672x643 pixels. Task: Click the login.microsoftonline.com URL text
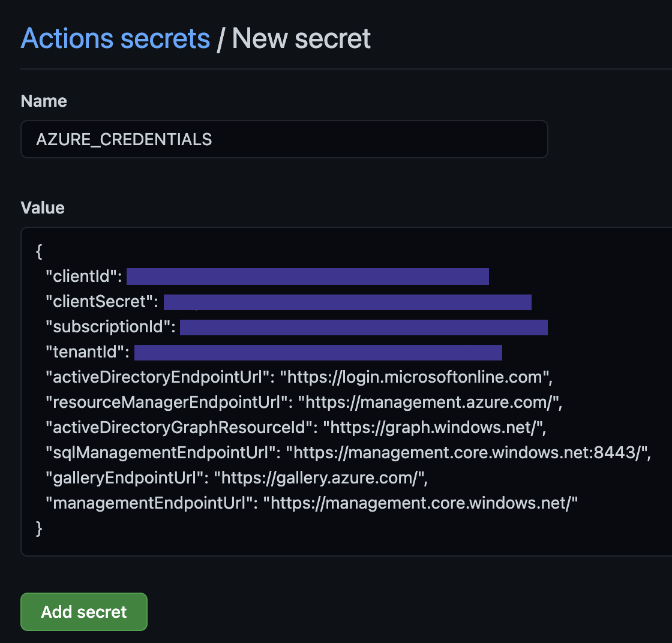(419, 377)
